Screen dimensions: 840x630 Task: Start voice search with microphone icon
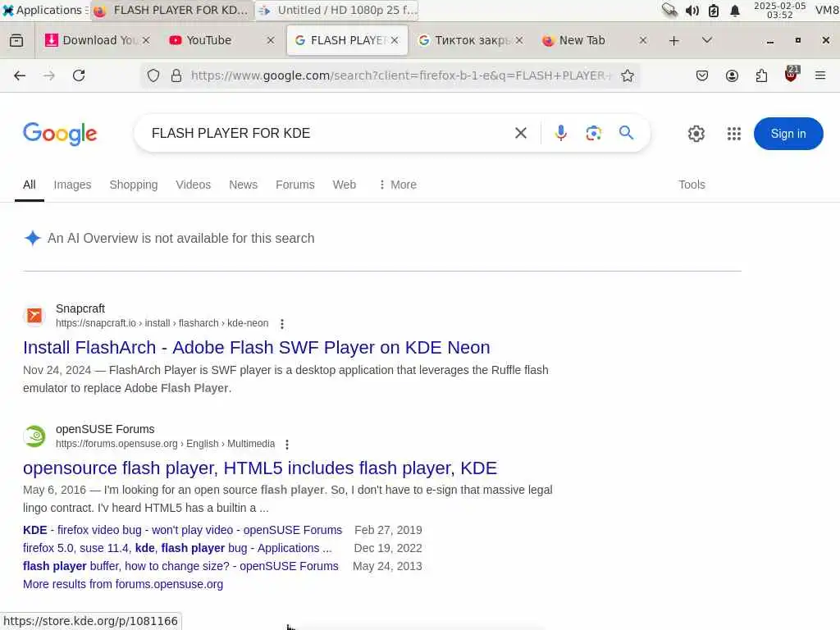[561, 133]
